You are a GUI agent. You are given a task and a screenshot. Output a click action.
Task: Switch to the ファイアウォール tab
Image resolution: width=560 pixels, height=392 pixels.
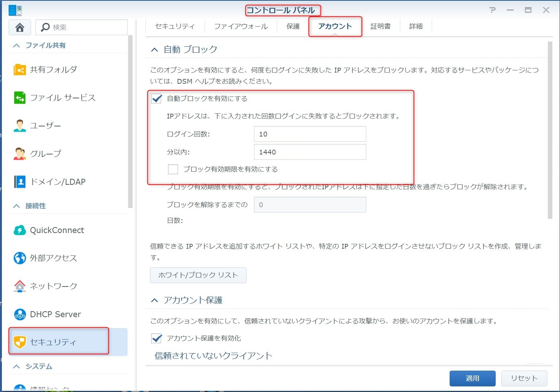coord(241,27)
